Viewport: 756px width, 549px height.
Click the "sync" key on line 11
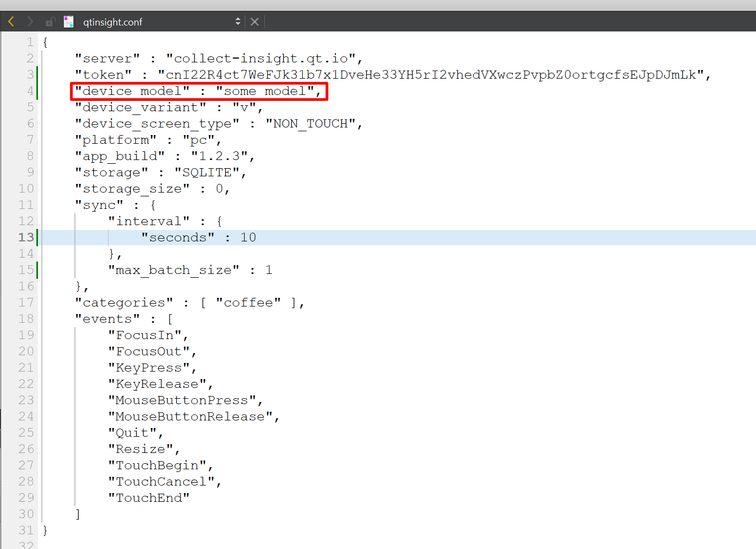click(99, 205)
